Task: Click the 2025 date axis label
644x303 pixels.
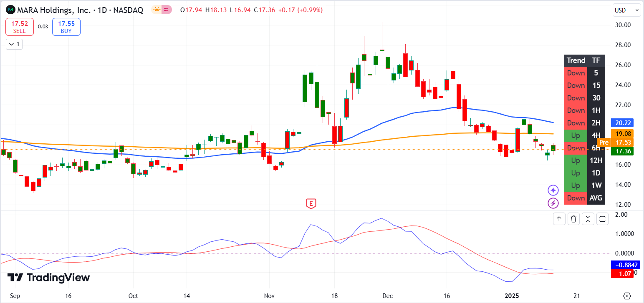Action: [x=511, y=295]
